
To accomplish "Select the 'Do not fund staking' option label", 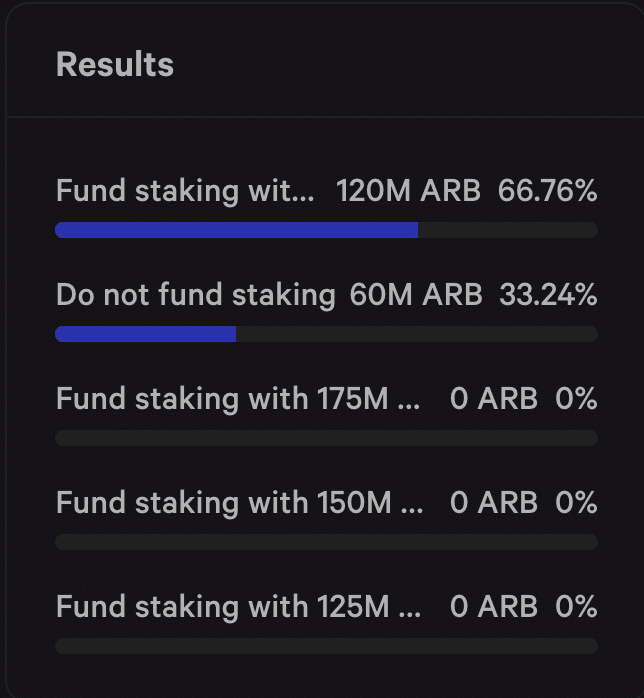I will 195,296.
